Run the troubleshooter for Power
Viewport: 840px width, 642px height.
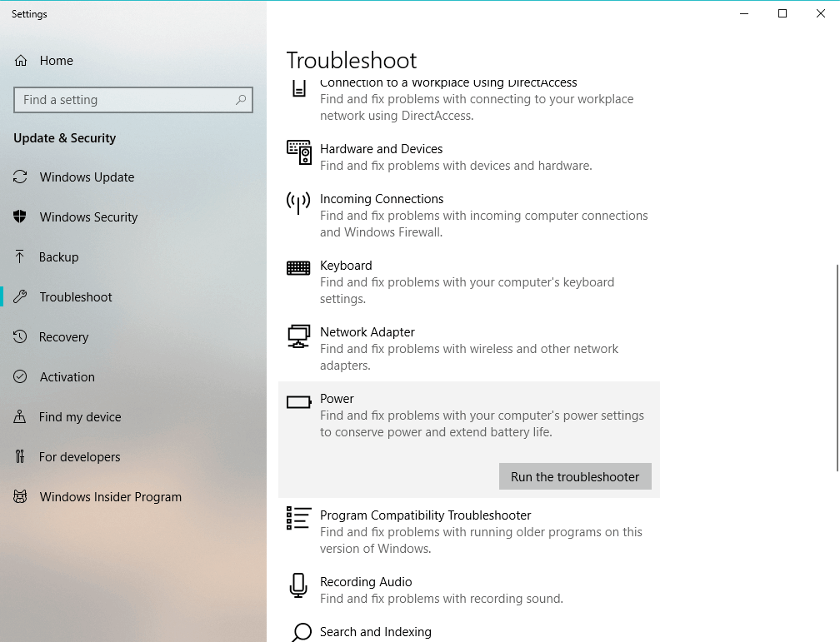click(575, 476)
